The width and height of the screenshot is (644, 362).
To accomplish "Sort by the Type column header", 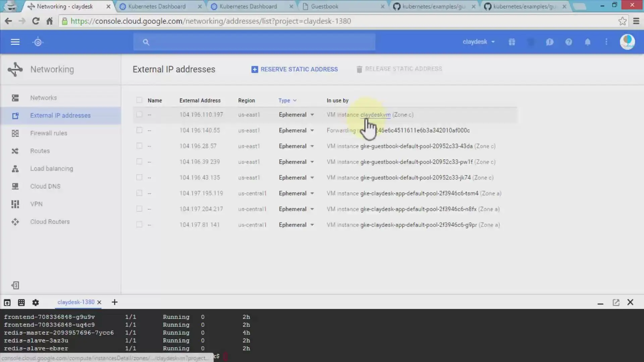I will point(287,101).
